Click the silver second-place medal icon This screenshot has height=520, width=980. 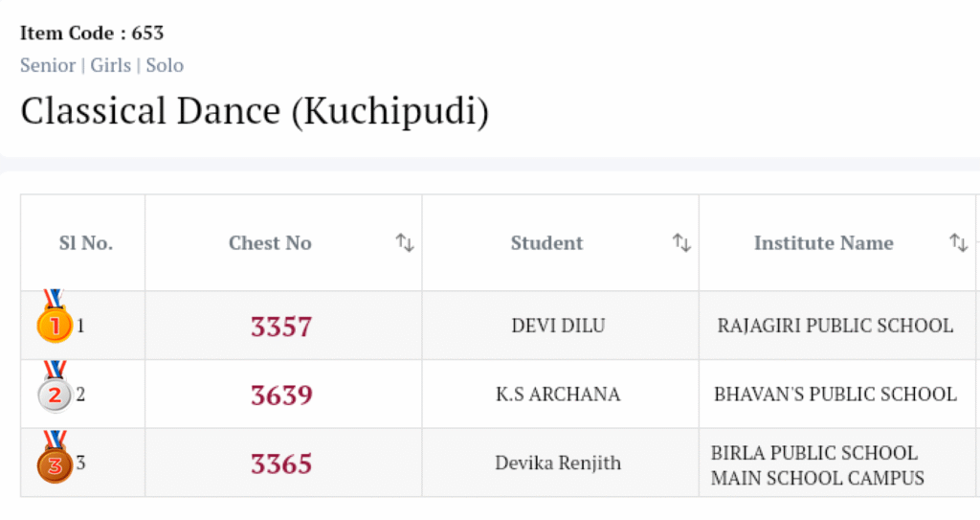55,392
